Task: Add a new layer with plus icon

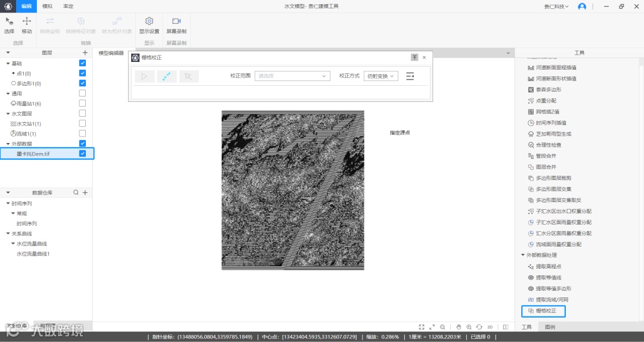Action: point(85,52)
